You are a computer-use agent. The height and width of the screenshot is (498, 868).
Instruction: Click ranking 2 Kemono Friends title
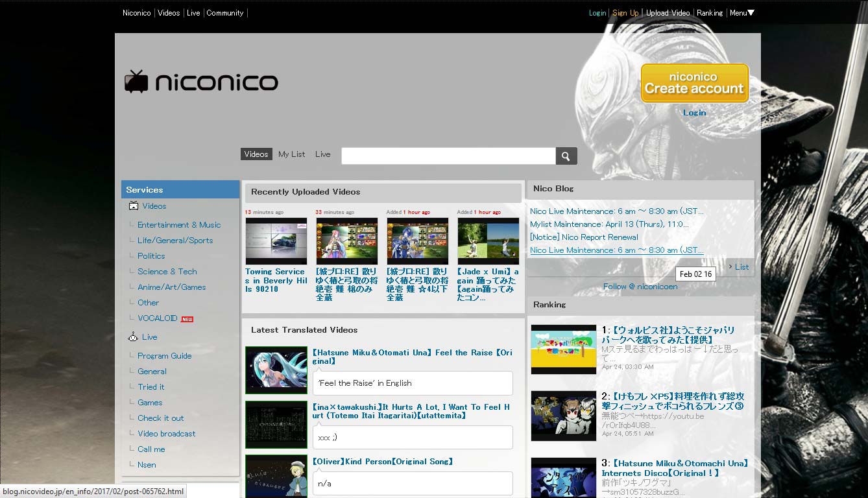tap(673, 401)
